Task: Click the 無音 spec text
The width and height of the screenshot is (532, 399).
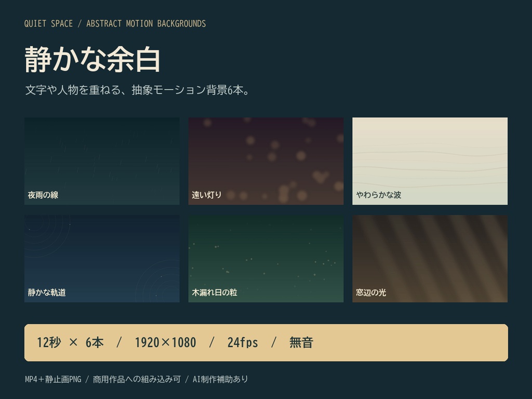Action: tap(301, 343)
